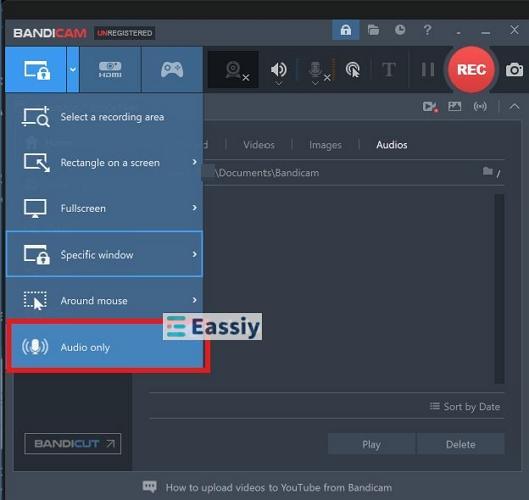Viewport: 529px width, 500px height.
Task: Click the Fullscreen monitor icon
Action: tap(35, 209)
